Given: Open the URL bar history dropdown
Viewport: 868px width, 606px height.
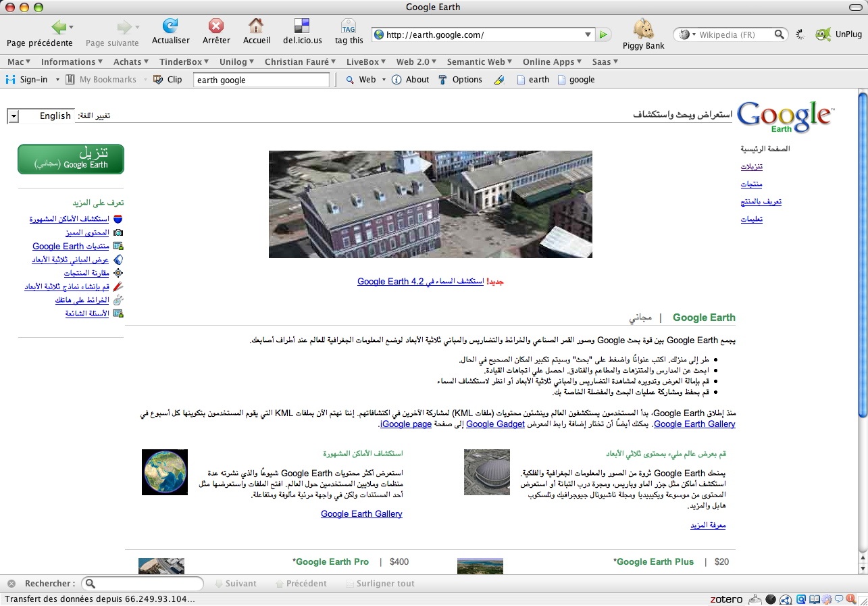Looking at the screenshot, I should point(588,34).
